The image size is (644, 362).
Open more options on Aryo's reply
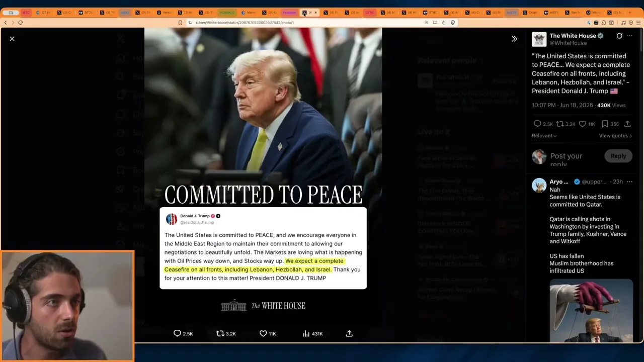629,182
